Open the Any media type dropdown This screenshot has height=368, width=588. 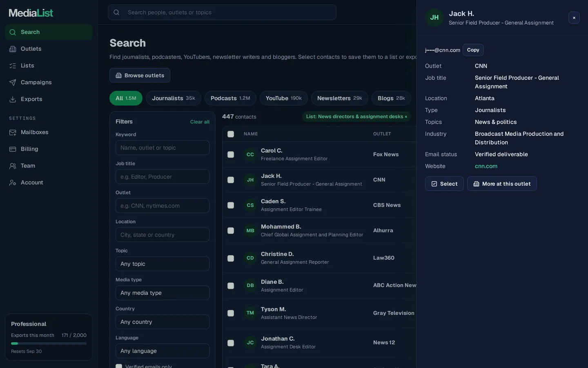[x=163, y=293]
